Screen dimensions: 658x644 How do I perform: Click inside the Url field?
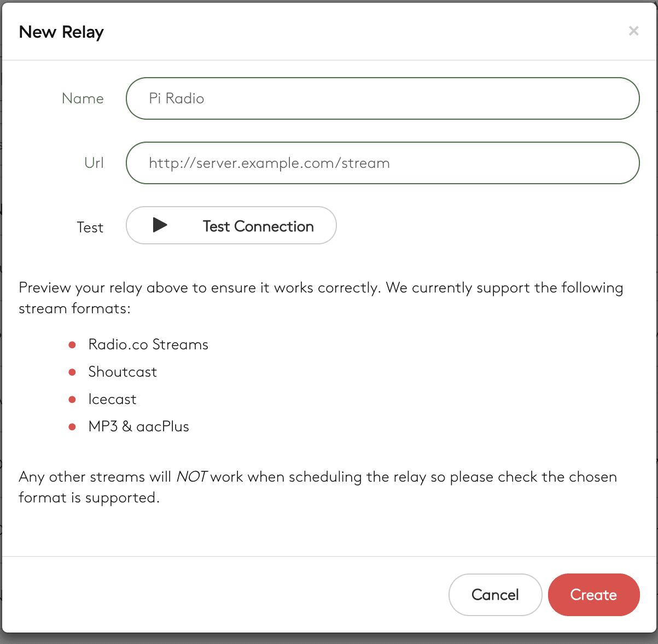click(382, 163)
